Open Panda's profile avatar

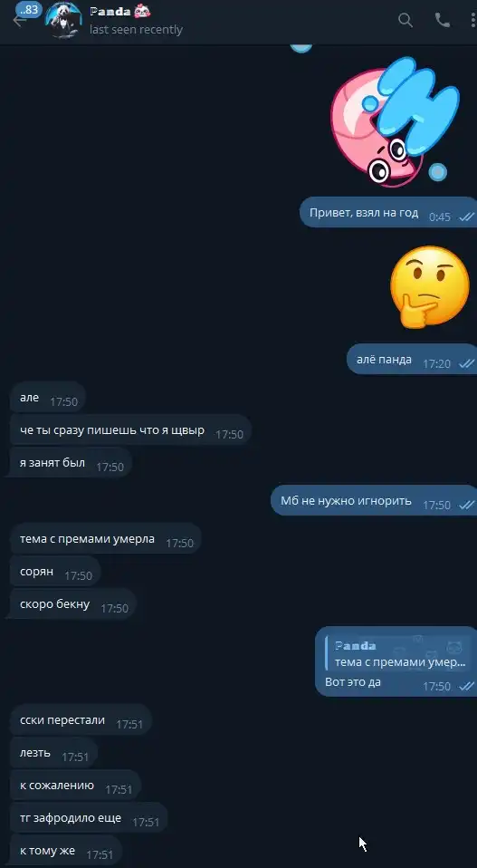[63, 21]
